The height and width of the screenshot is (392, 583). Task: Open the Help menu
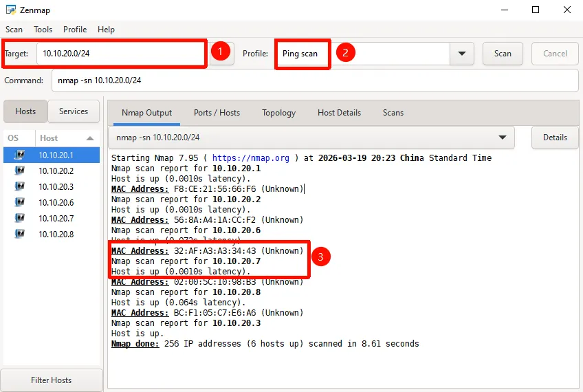click(106, 30)
